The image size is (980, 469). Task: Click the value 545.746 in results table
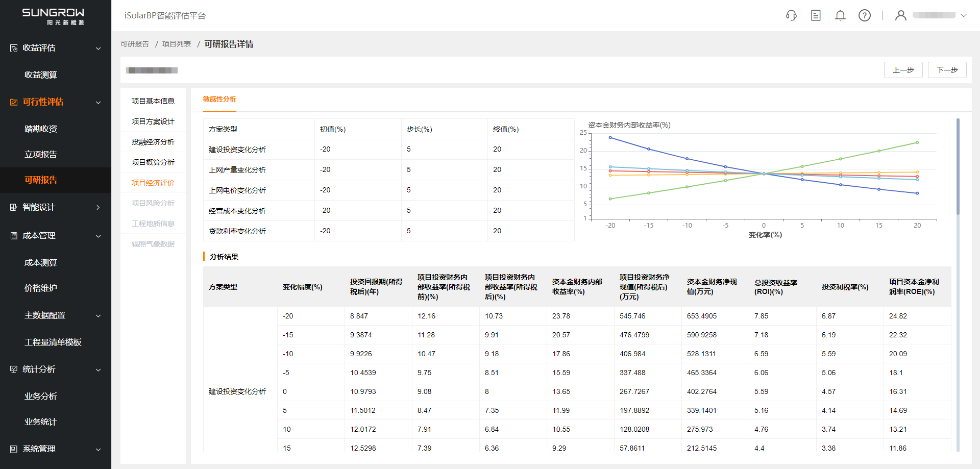coord(632,316)
